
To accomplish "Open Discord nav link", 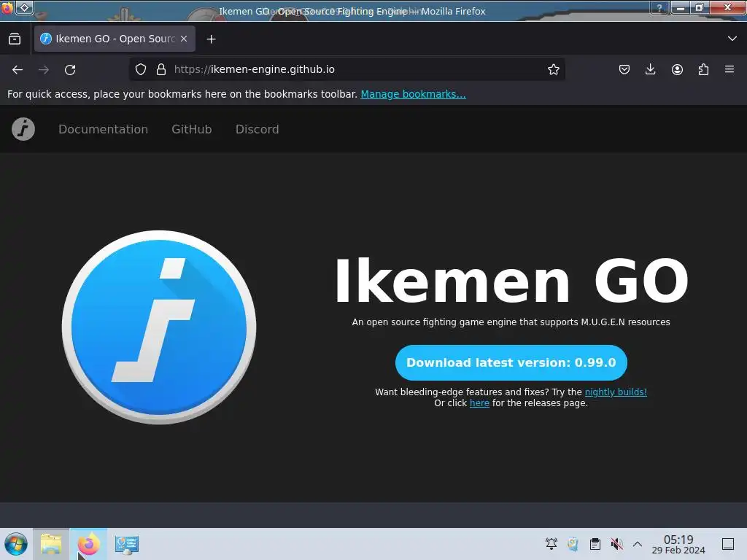I will pyautogui.click(x=258, y=129).
